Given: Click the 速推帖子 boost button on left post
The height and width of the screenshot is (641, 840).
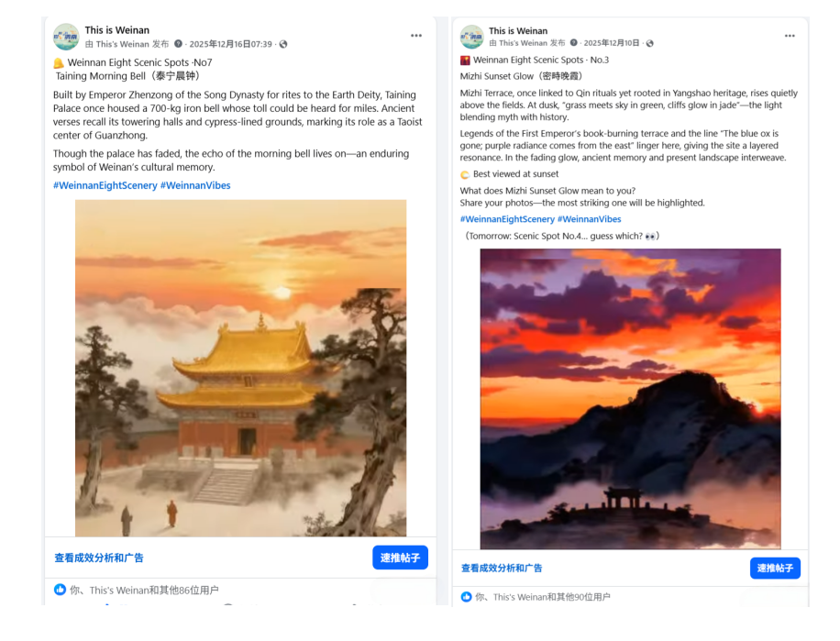Looking at the screenshot, I should pyautogui.click(x=400, y=558).
